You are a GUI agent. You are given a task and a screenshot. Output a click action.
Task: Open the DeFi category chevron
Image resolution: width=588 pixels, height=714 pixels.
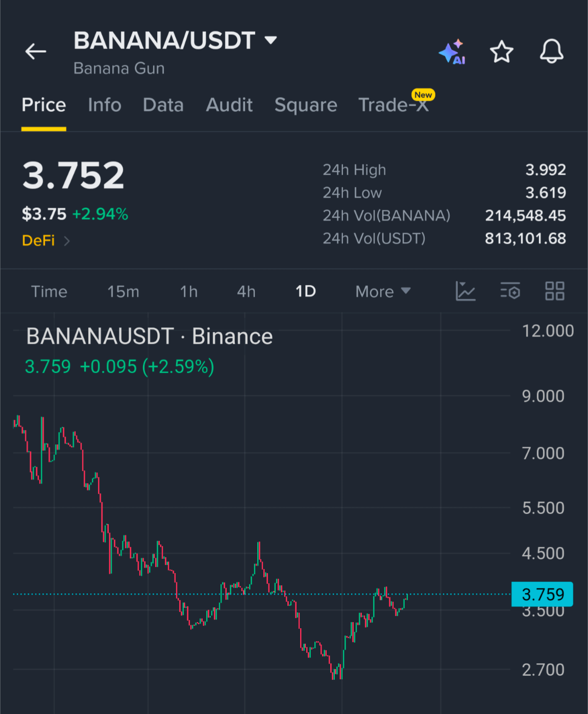click(66, 241)
